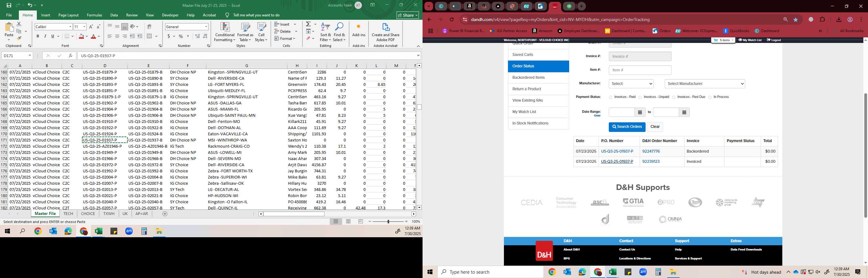Open Find & Select options
Image resolution: width=868 pixels, height=278 pixels.
[339, 32]
